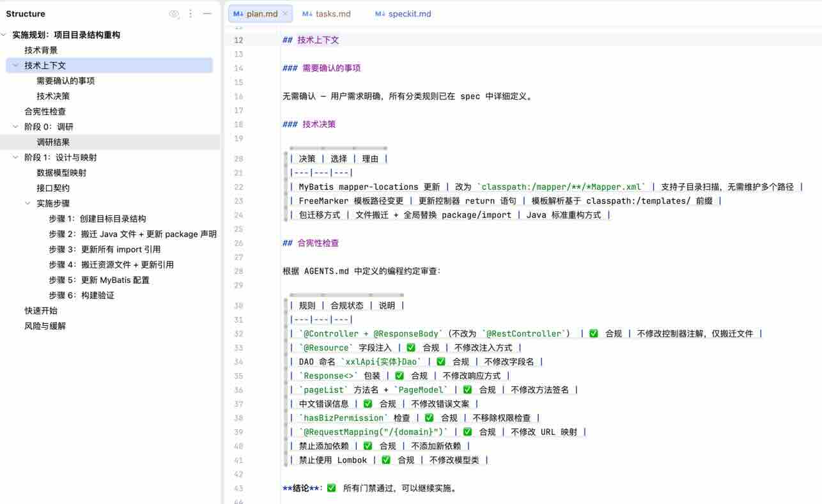
Task: Click the markdown icon on tasks.md tab
Action: click(x=307, y=13)
